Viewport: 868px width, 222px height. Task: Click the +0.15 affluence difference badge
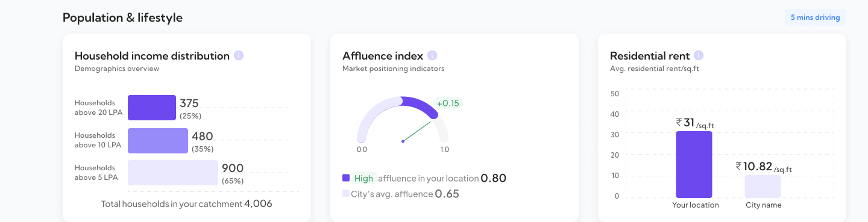point(448,103)
